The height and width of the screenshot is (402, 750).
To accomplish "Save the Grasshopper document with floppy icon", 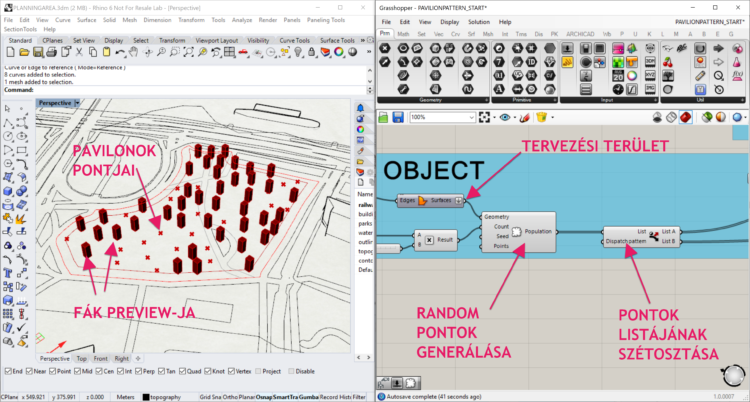I will (x=398, y=117).
